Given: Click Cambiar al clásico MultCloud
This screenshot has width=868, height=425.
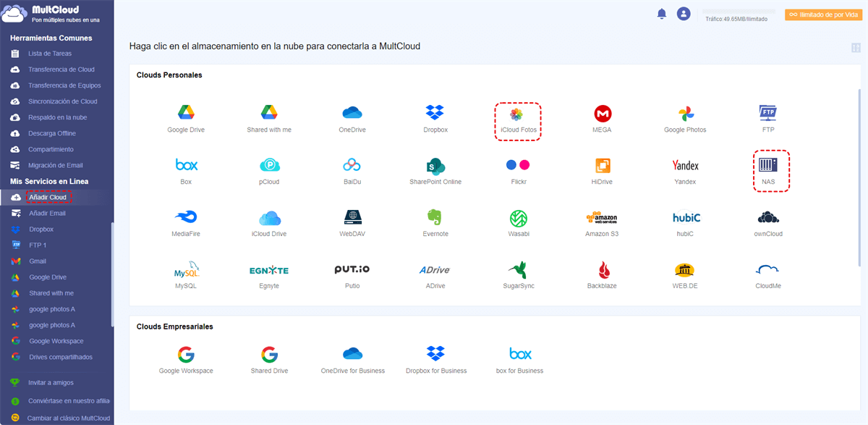Looking at the screenshot, I should pyautogui.click(x=69, y=418).
